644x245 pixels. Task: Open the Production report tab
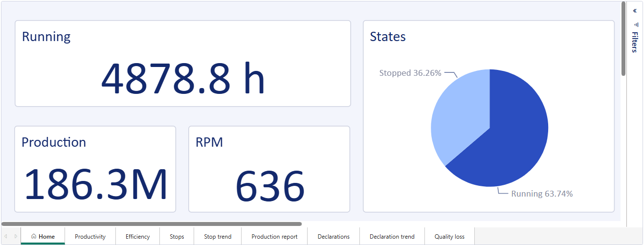pyautogui.click(x=274, y=236)
